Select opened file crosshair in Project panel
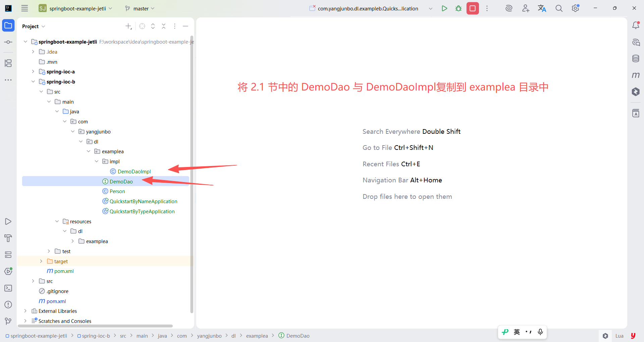This screenshot has height=342, width=644. click(142, 26)
